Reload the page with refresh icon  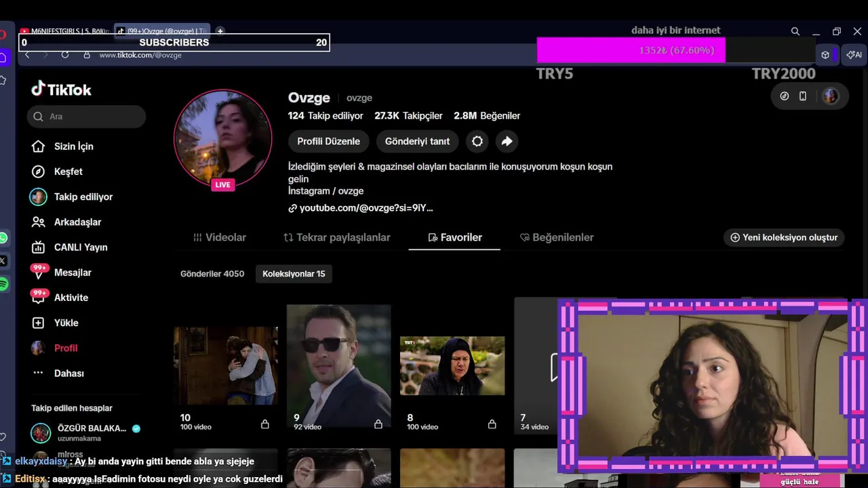pyautogui.click(x=65, y=55)
